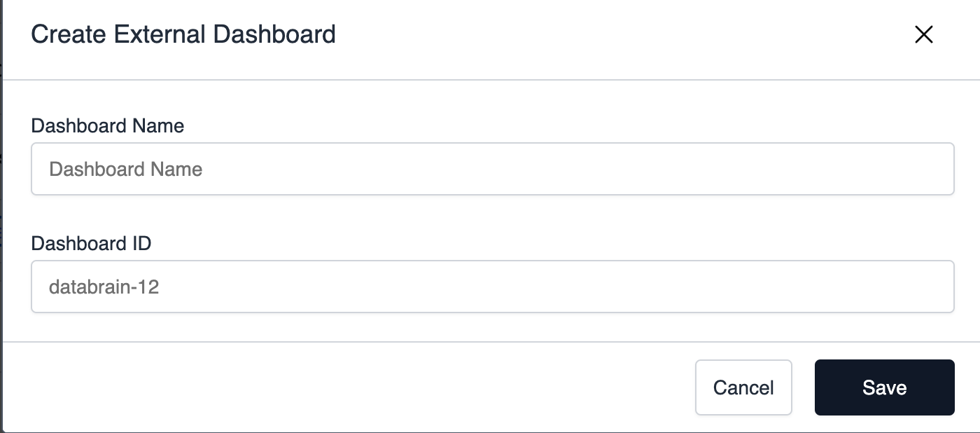Click the visible app edge behind the modal
Screen dimensions: 980x433
tap(3, 210)
